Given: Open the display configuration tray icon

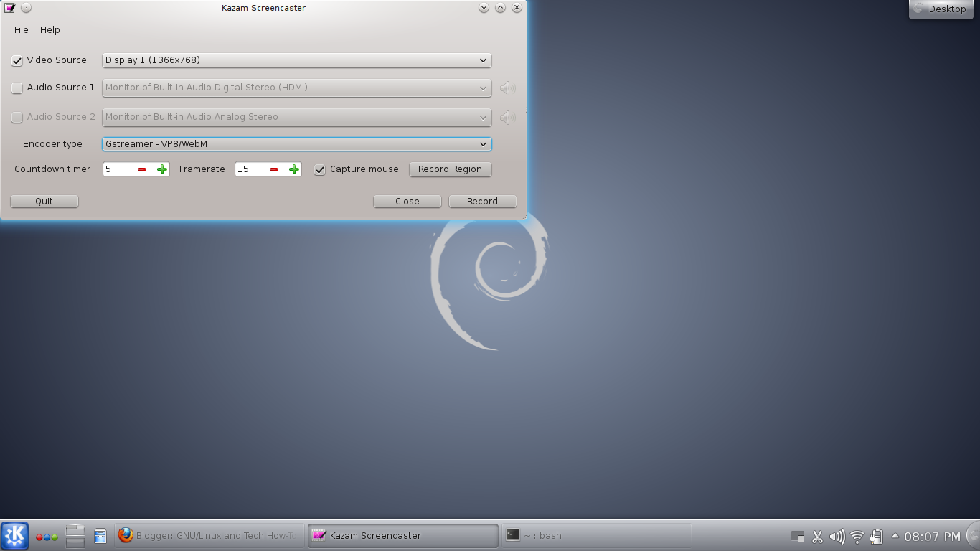Looking at the screenshot, I should tap(798, 537).
